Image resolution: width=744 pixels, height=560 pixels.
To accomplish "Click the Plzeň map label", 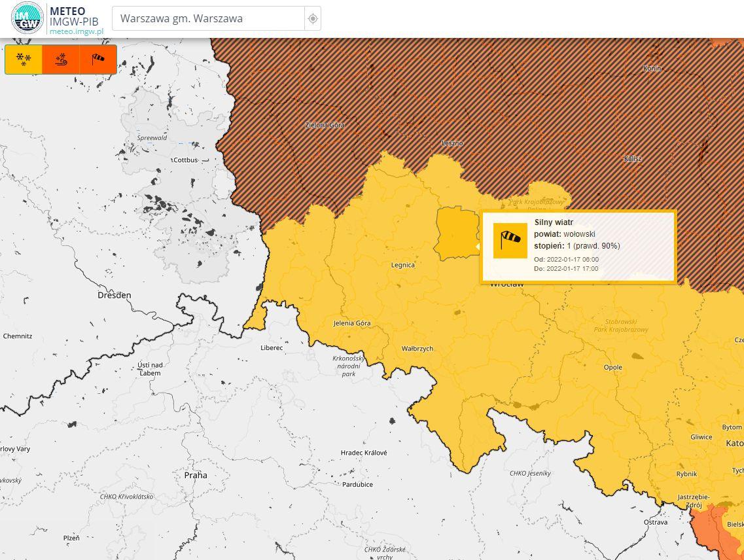I will (x=71, y=538).
